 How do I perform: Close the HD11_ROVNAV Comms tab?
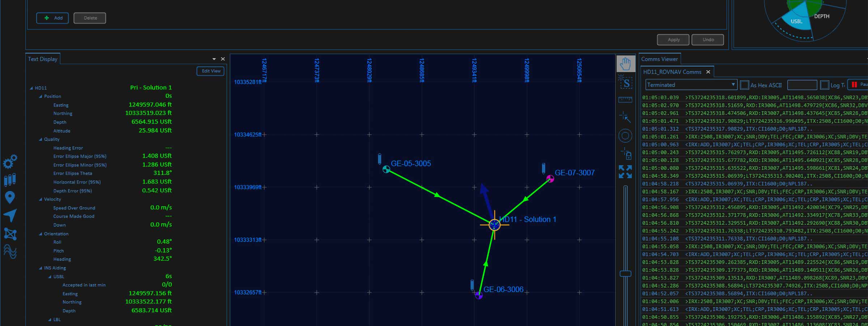(708, 72)
